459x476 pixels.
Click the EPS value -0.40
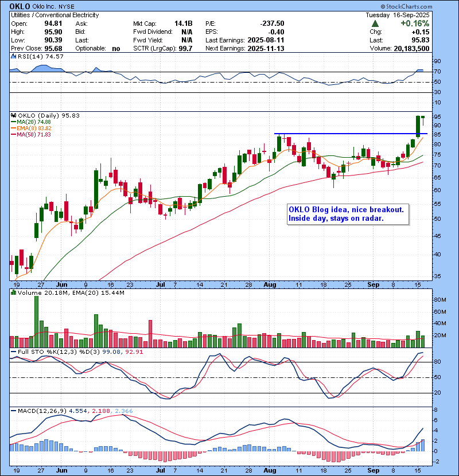coord(276,32)
